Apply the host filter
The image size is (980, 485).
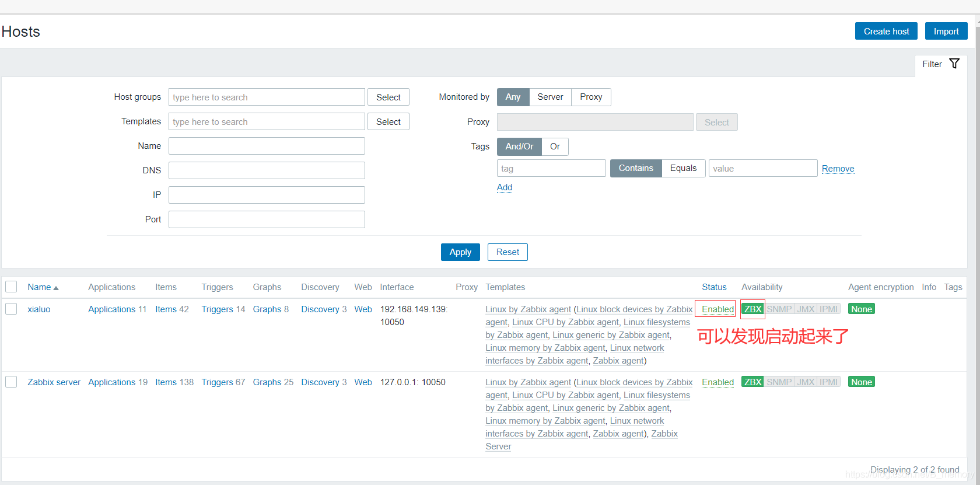460,252
